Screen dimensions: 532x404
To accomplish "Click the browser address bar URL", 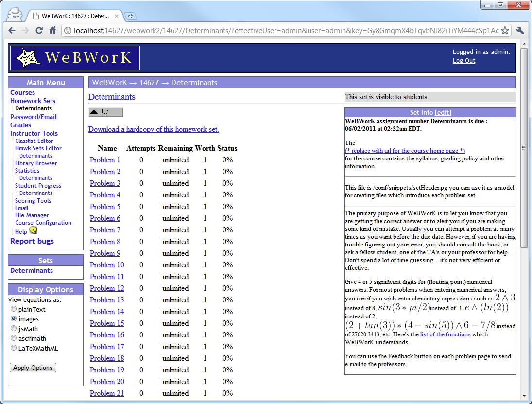I will 286,31.
